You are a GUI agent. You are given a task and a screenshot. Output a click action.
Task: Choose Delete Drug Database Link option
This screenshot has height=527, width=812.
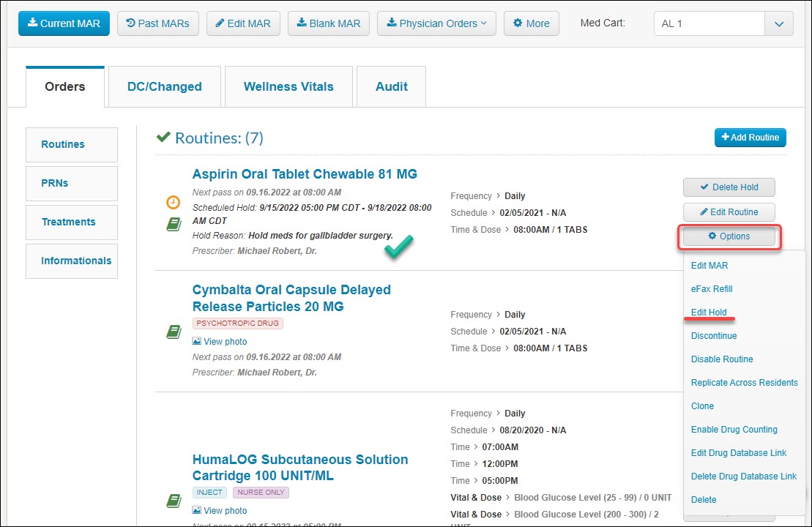point(744,476)
